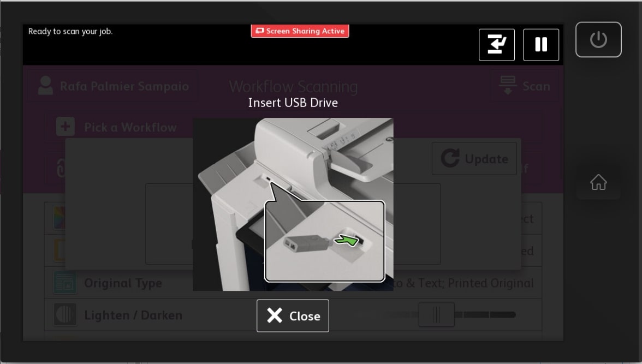Pause the job with the pause button
This screenshot has width=642, height=364.
pos(541,45)
